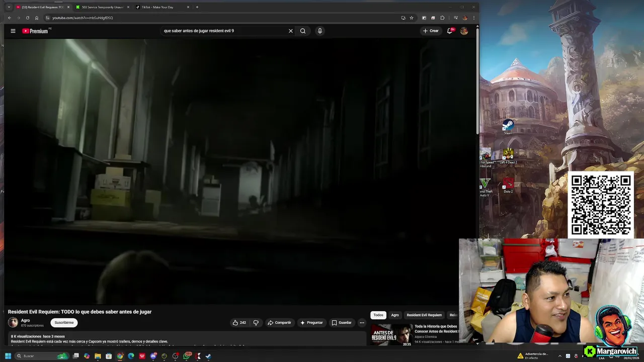Share the video via Compartir
Image resolution: width=644 pixels, height=362 pixels.
(x=279, y=322)
